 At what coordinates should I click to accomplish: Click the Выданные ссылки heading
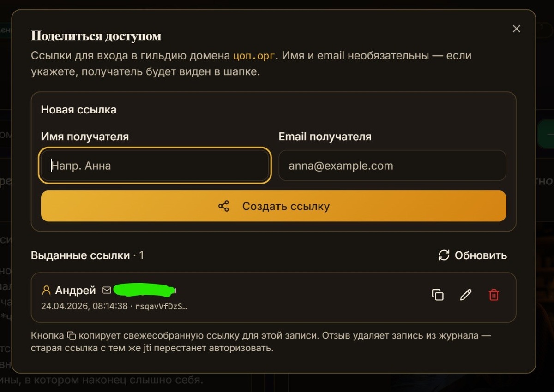pyautogui.click(x=80, y=255)
